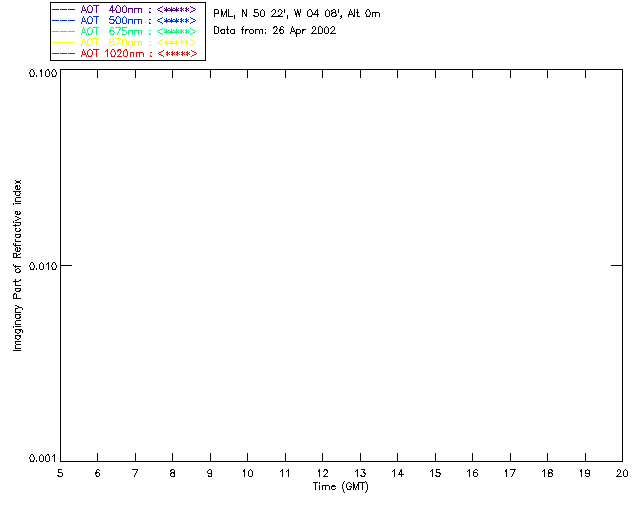
Task: Click the x-axis tick label 14
Action: [398, 473]
